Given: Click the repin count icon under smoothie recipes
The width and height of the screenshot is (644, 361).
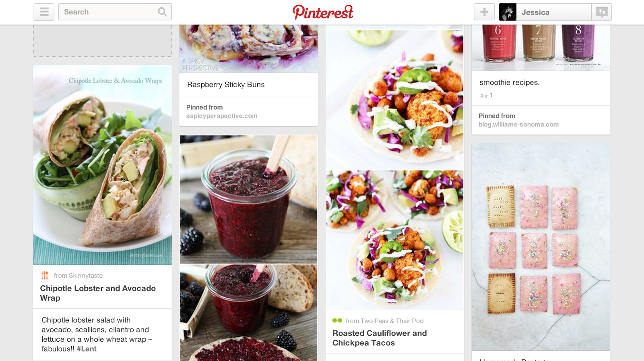Looking at the screenshot, I should point(484,95).
